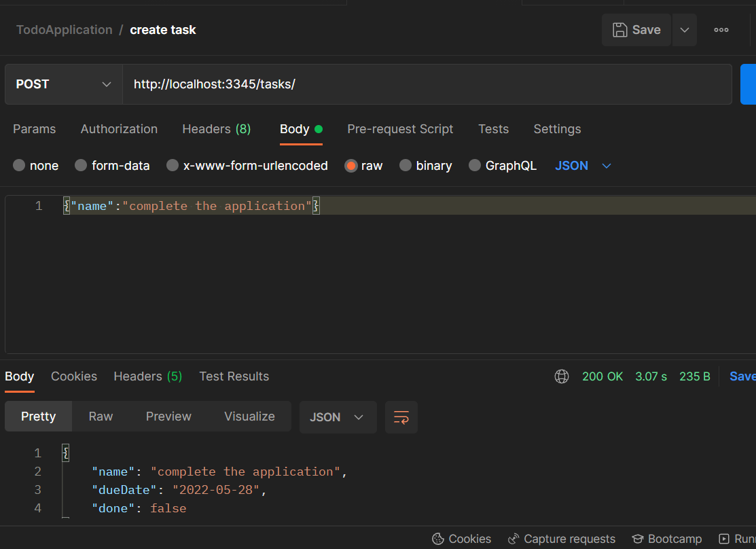Click the globe network icon near response status

click(x=562, y=376)
